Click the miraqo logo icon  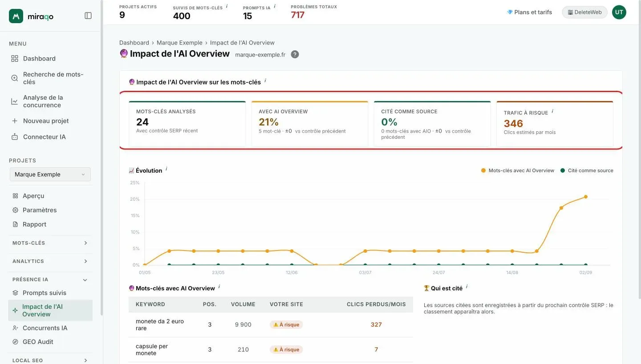(16, 16)
